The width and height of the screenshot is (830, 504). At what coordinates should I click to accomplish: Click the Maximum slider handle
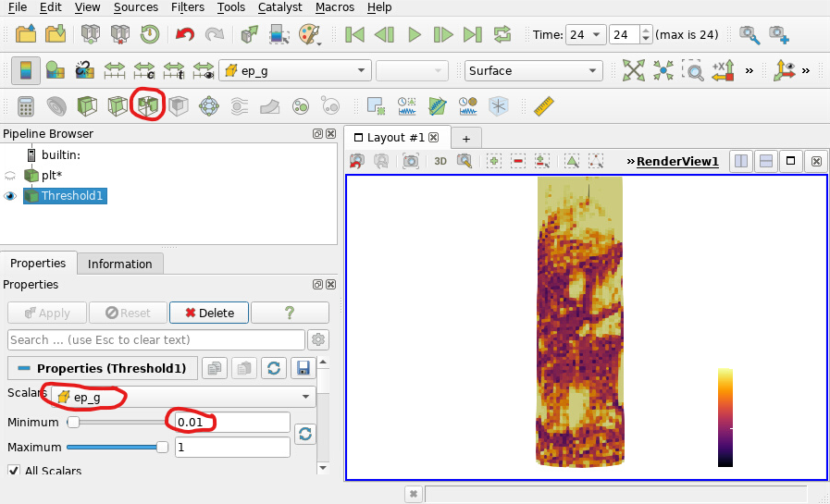pyautogui.click(x=162, y=447)
